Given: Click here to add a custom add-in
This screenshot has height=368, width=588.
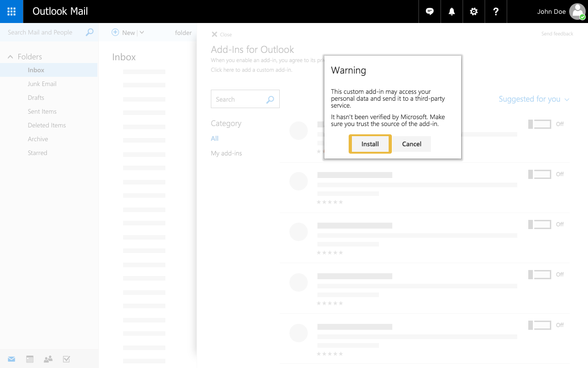Looking at the screenshot, I should pos(251,70).
